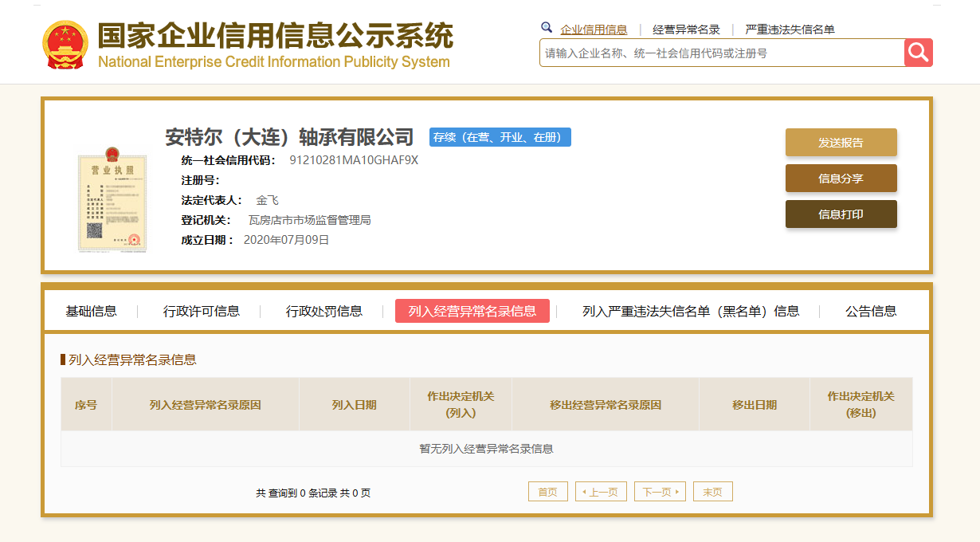980x542 pixels.
Task: Click registration authority 瓦房店市市场监督管理局
Action: 310,220
